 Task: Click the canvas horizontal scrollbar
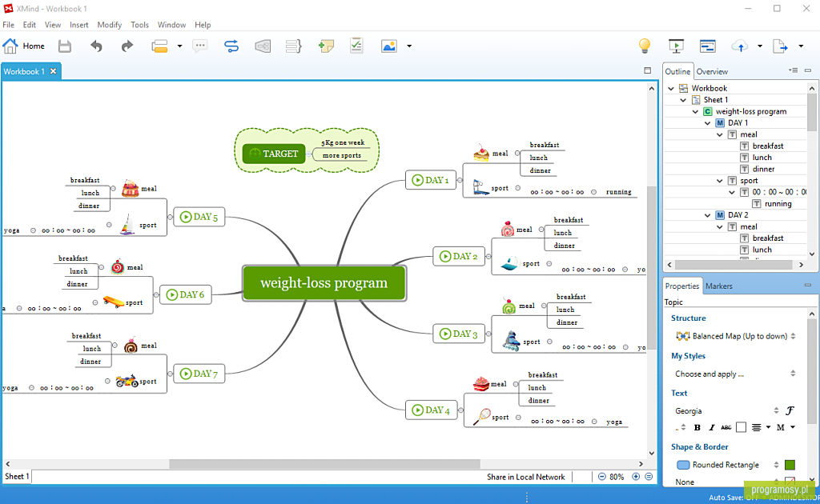pos(324,464)
